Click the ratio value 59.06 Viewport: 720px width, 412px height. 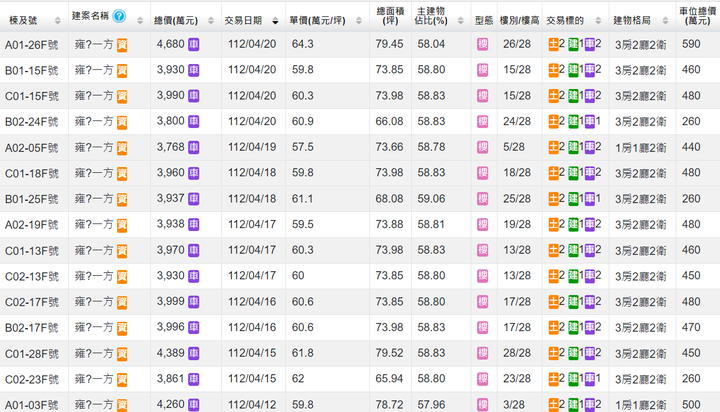431,198
